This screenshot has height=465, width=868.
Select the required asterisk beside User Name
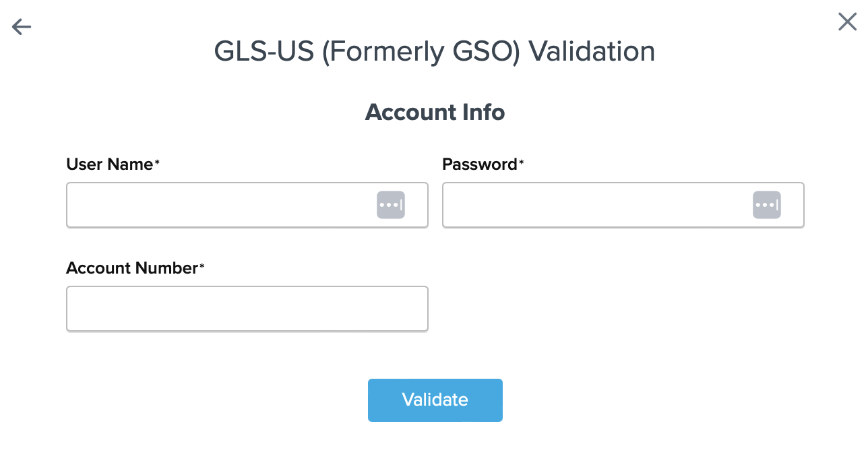(x=157, y=162)
